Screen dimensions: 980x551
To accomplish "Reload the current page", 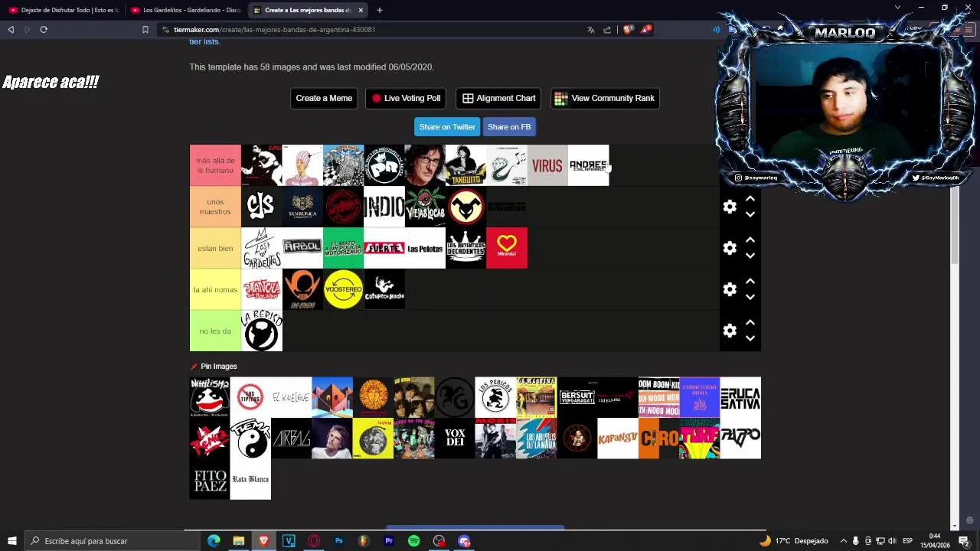I will click(44, 29).
